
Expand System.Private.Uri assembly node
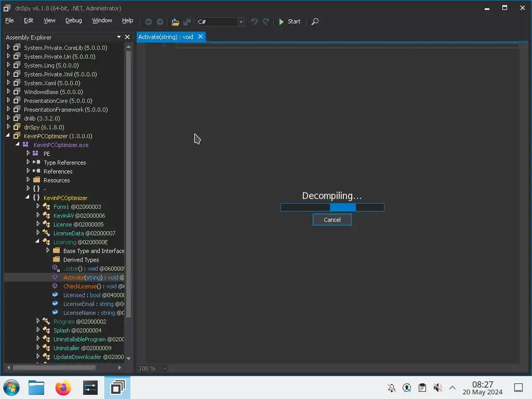click(8, 56)
